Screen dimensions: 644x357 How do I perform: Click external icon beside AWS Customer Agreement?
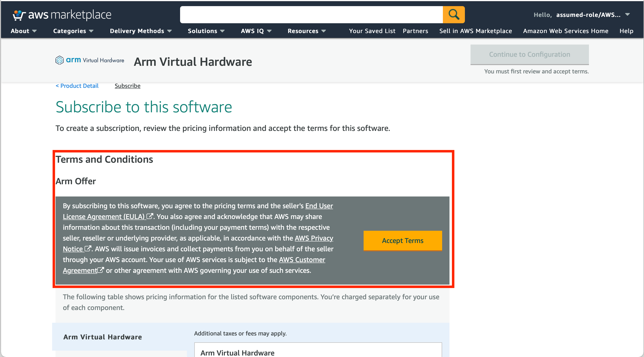pos(101,270)
